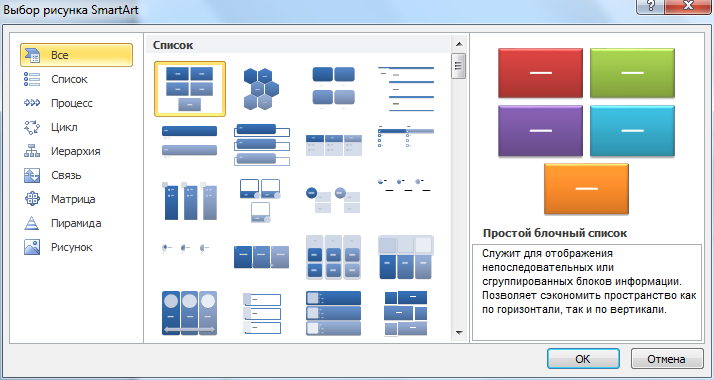Click the matrix icon beside 'Матрица'
The width and height of the screenshot is (714, 380).
point(32,199)
